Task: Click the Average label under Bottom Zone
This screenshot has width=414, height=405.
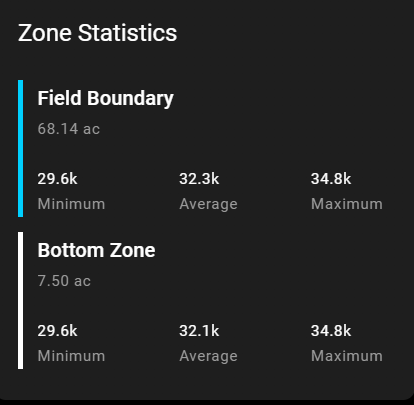Action: 208,356
